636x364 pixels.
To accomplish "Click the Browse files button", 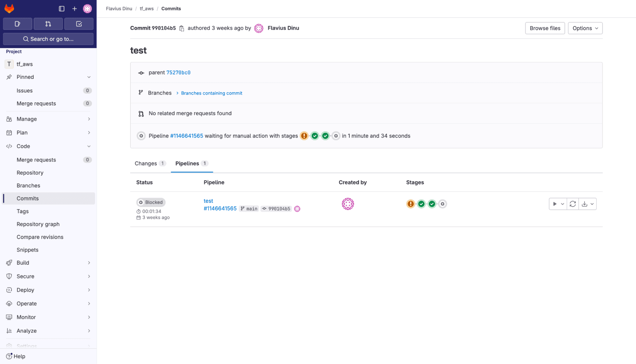I will pos(545,28).
